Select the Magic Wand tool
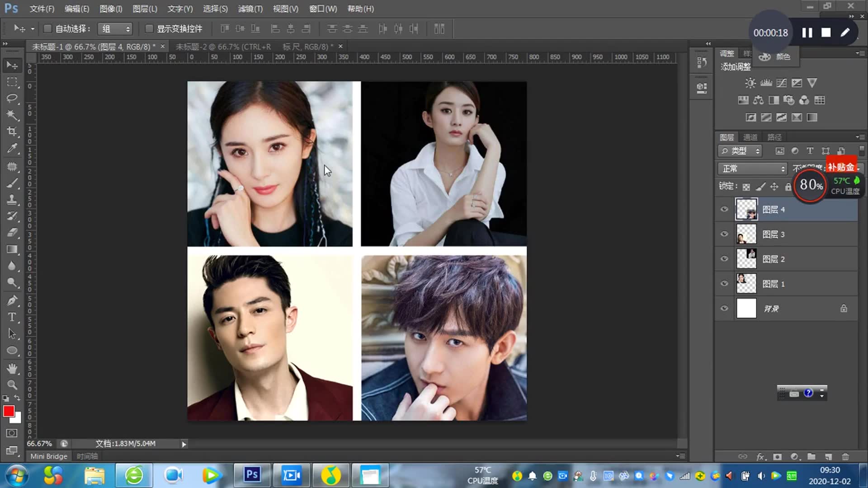Viewport: 868px width, 488px height. [12, 115]
